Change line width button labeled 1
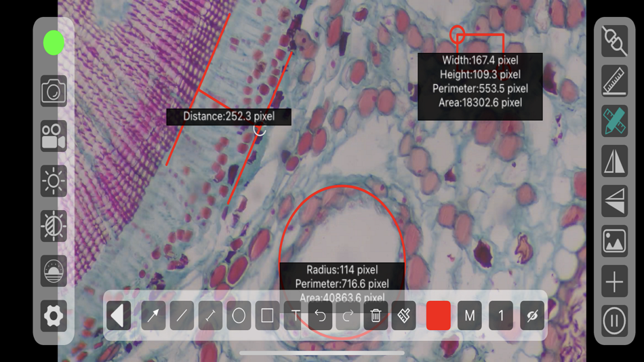This screenshot has width=644, height=362. pyautogui.click(x=501, y=316)
